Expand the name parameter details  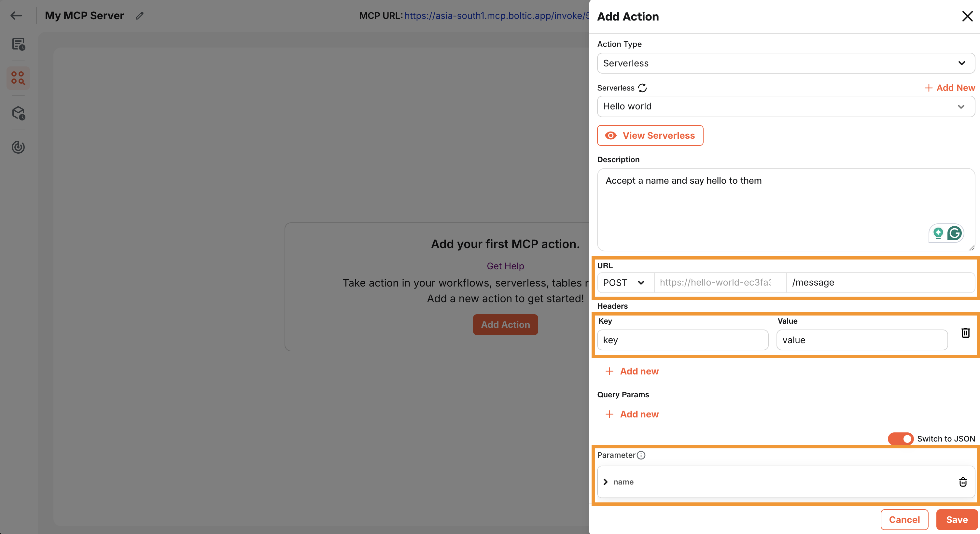606,482
